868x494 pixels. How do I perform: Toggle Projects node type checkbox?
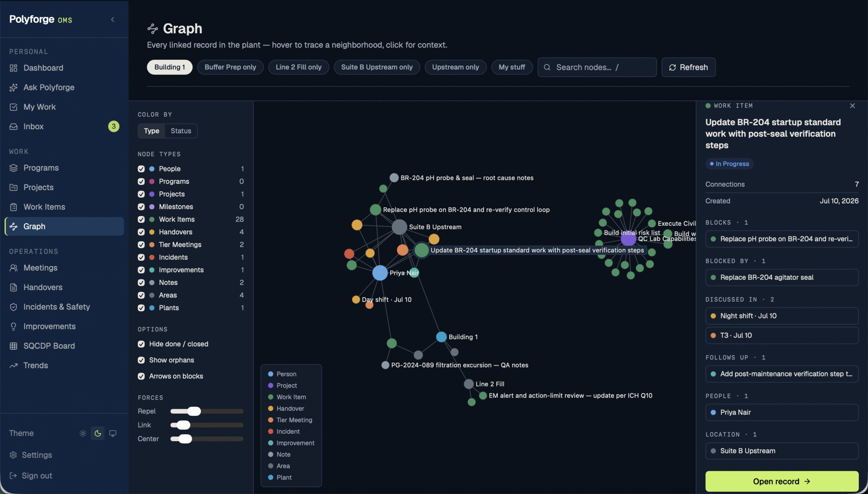(141, 194)
